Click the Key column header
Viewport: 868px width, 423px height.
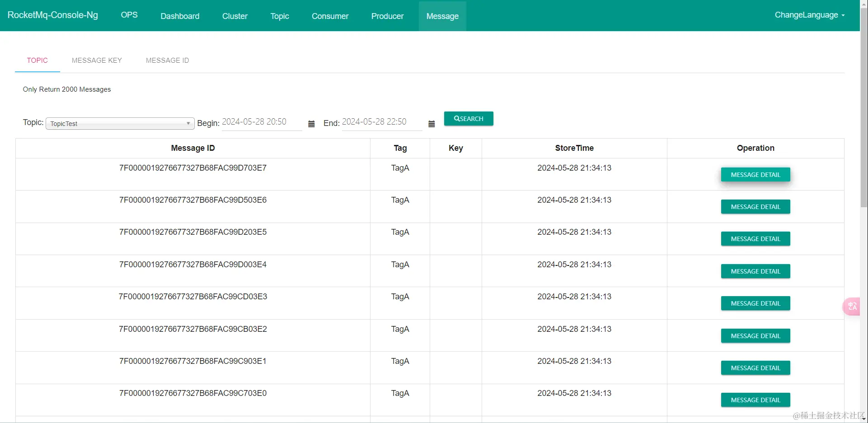coord(456,148)
